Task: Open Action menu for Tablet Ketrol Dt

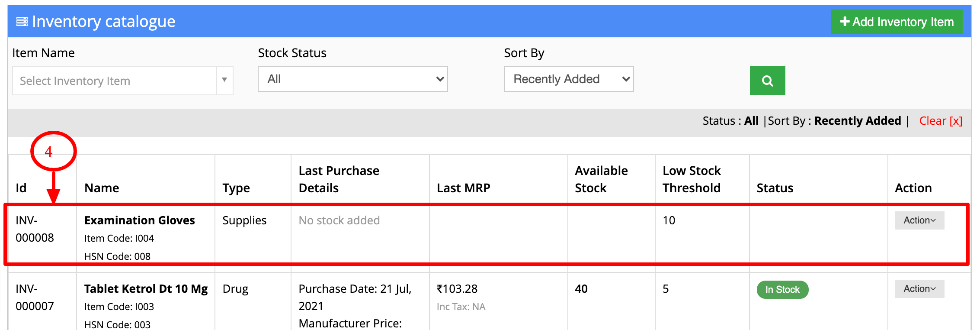Action: 919,289
